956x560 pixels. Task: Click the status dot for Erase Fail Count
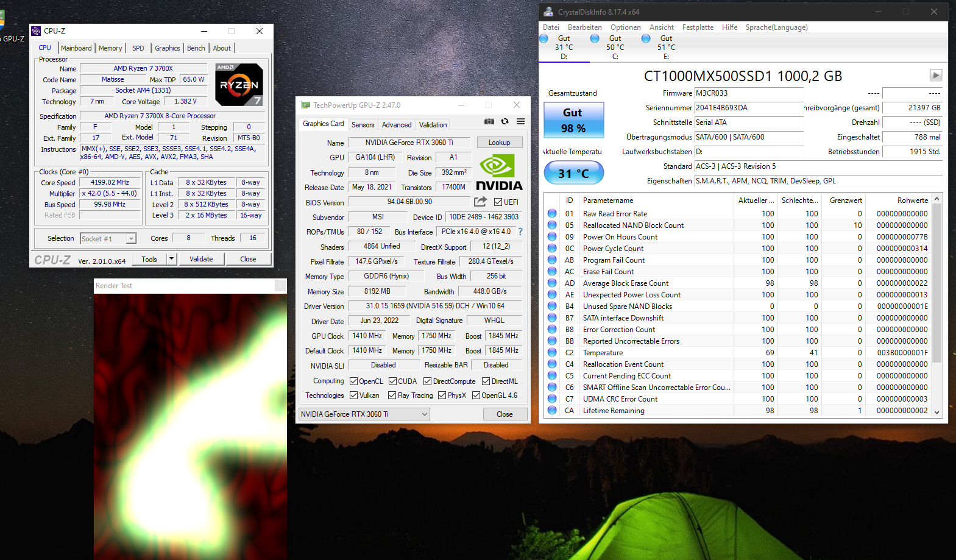(552, 272)
